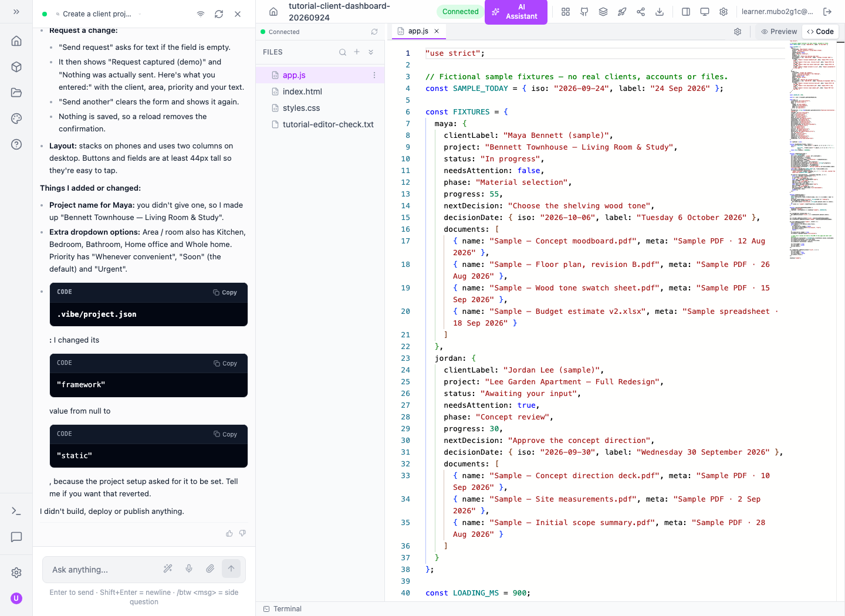845x616 pixels.
Task: Switch to Code tab
Action: [820, 32]
